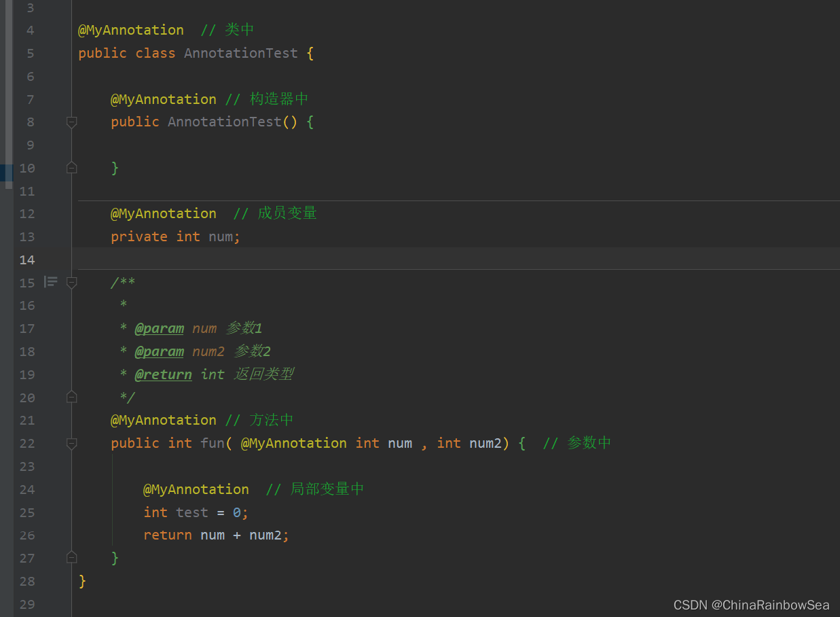This screenshot has height=617, width=840.
Task: Click the comment 方法中 on line 21
Action: tap(272, 421)
